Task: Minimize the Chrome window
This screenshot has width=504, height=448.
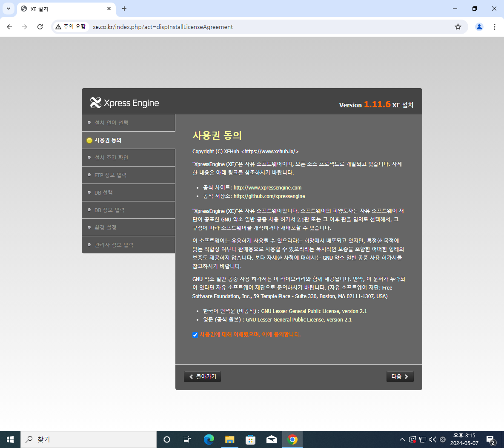Action: tap(455, 9)
